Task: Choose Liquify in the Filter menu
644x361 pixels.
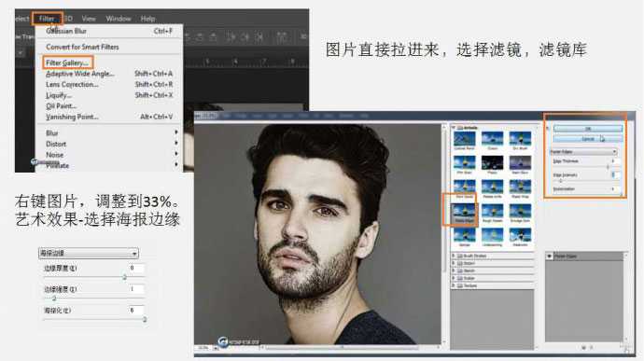Action: [59, 95]
